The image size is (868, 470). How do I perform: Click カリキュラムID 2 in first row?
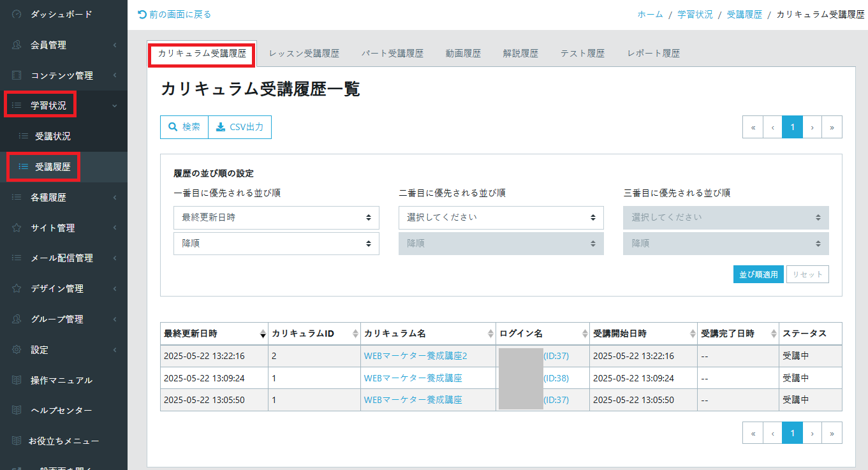(x=274, y=356)
